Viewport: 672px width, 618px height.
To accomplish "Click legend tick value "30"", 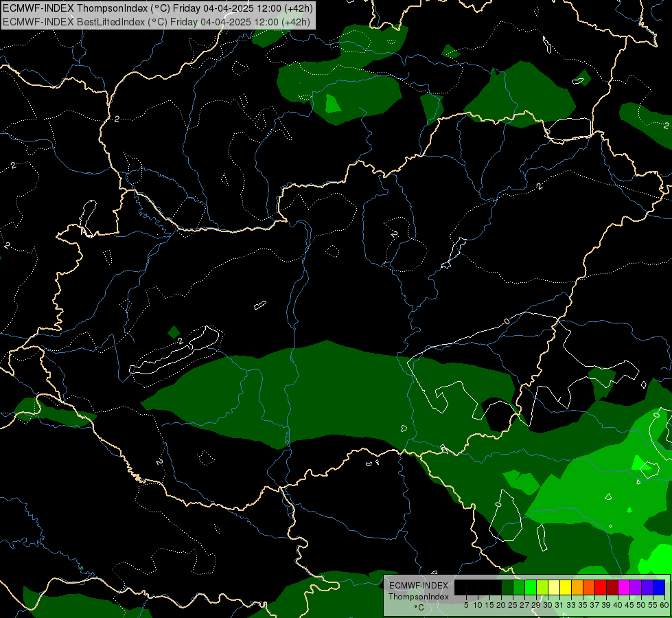I will point(548,605).
